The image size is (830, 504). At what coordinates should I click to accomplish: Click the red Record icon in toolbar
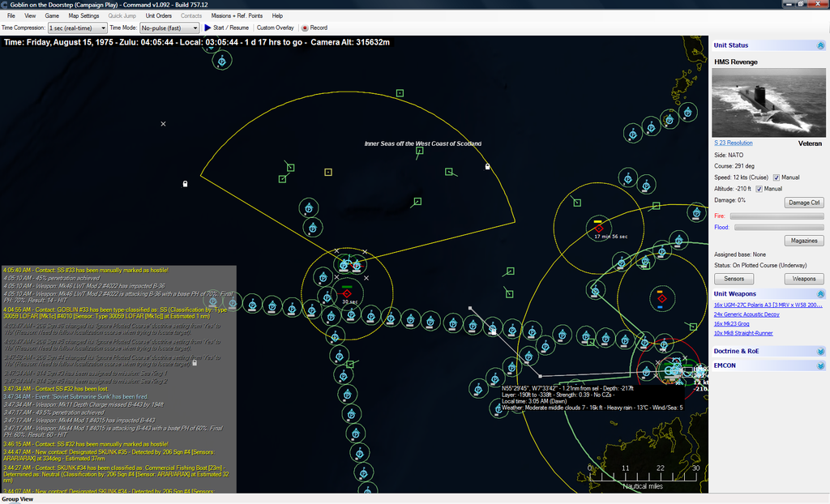[305, 28]
